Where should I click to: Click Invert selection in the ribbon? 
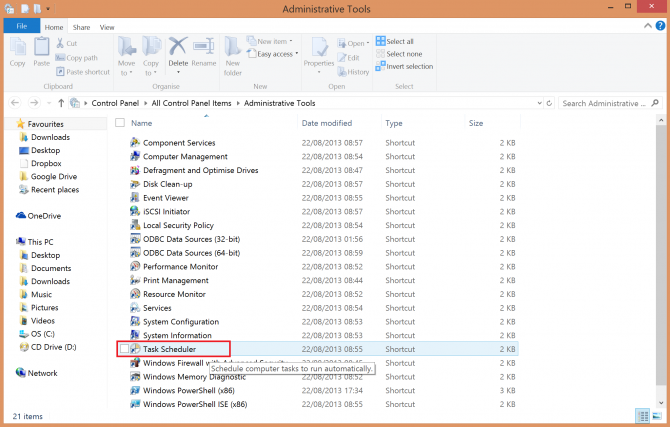click(404, 66)
